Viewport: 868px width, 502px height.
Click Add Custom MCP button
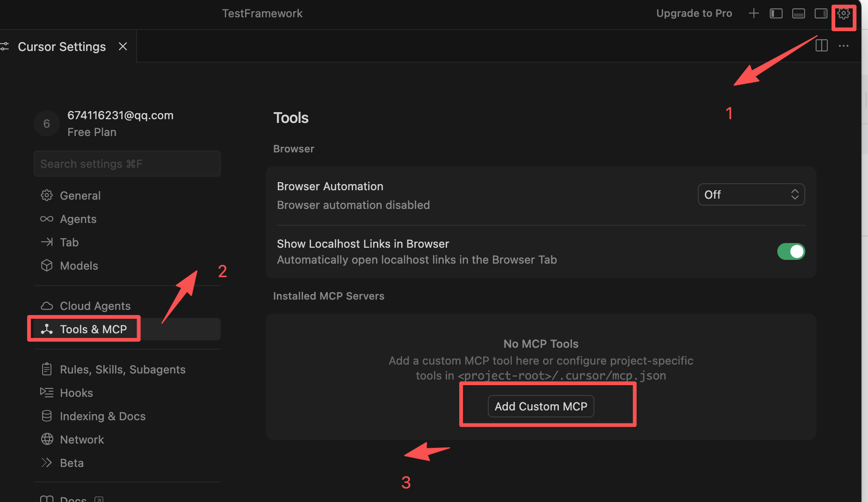(541, 406)
